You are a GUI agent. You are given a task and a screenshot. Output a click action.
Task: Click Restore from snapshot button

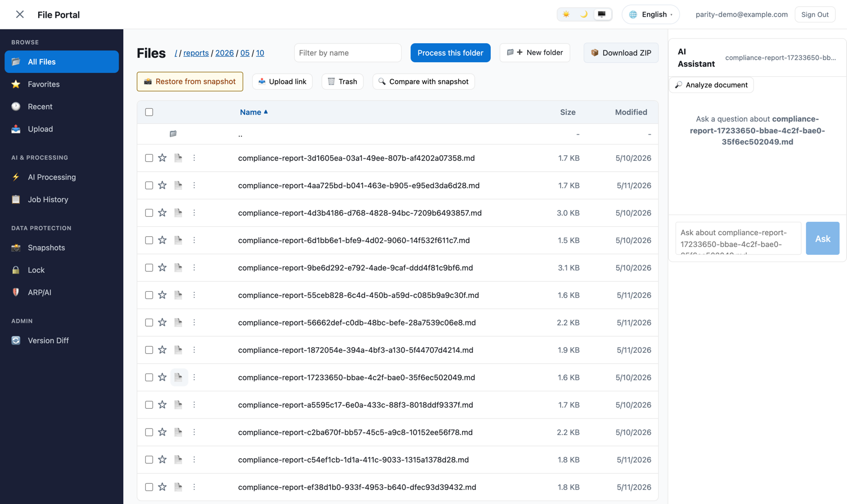pyautogui.click(x=190, y=81)
